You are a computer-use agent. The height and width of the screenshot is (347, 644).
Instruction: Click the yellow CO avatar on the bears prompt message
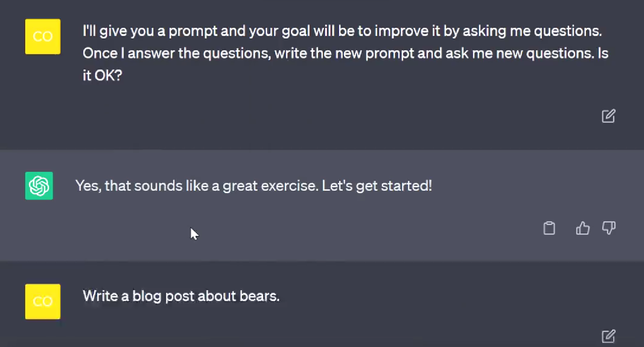[x=42, y=301]
